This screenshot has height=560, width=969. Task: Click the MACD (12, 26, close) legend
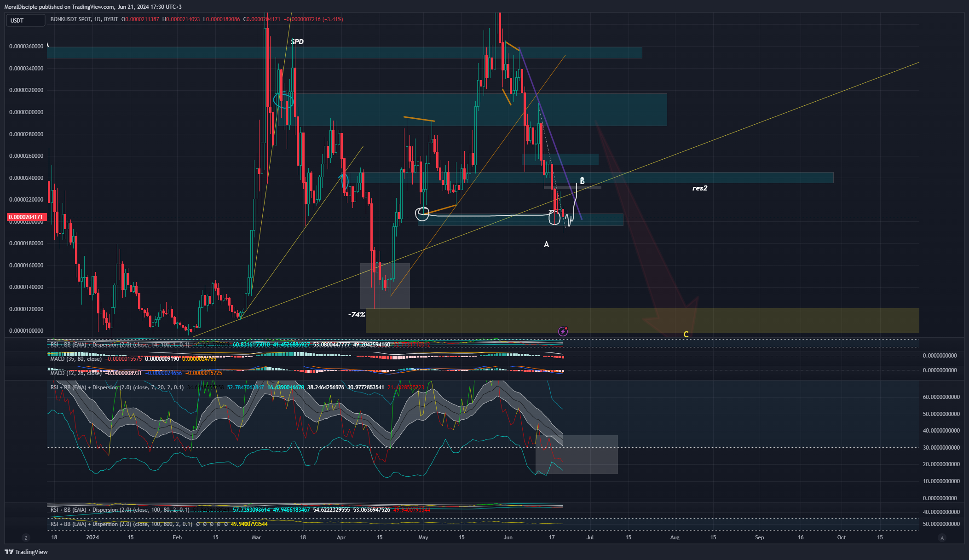pyautogui.click(x=76, y=373)
